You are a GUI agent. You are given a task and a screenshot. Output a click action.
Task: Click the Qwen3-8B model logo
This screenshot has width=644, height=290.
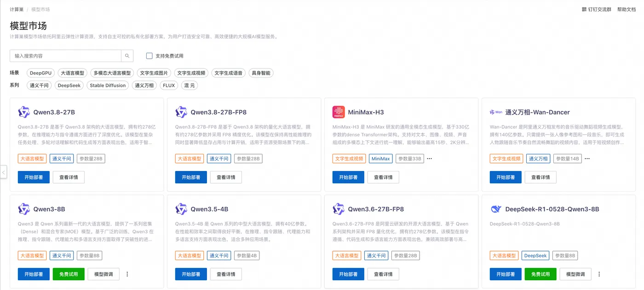[x=24, y=209]
